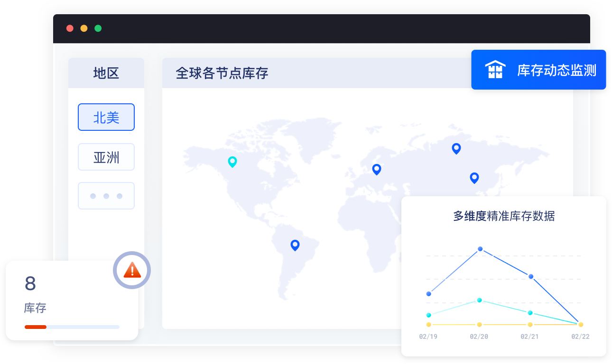The width and height of the screenshot is (612, 364).
Task: Click the cyan map pin in North America
Action: (232, 162)
